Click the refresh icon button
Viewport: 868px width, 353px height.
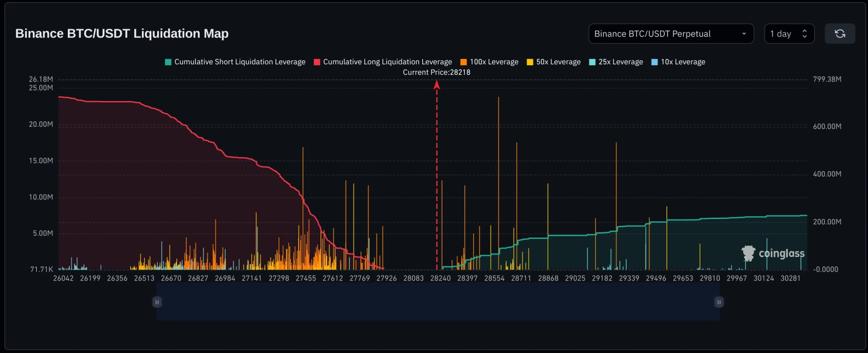pos(840,33)
